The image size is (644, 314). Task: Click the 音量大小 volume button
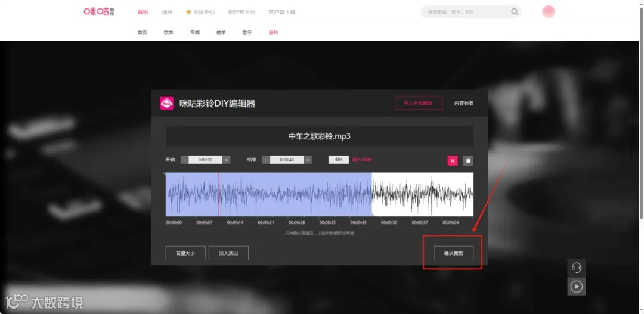(185, 253)
